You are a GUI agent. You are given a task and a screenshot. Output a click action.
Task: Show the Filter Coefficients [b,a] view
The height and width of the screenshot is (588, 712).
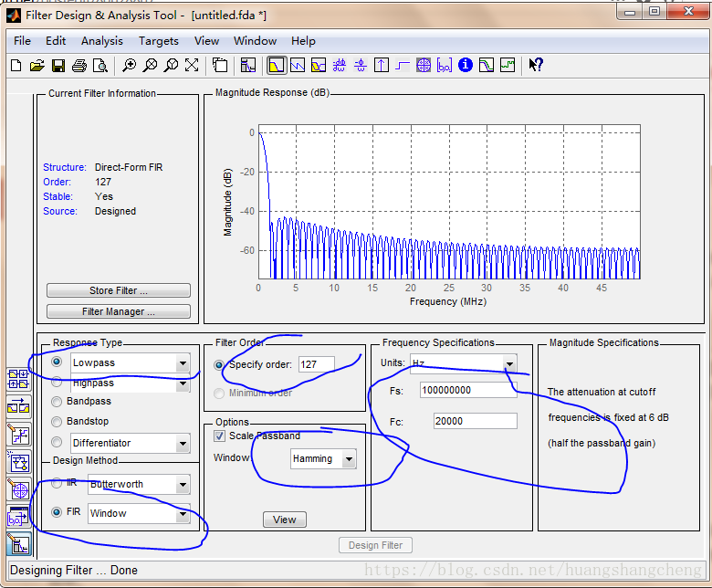coord(445,66)
